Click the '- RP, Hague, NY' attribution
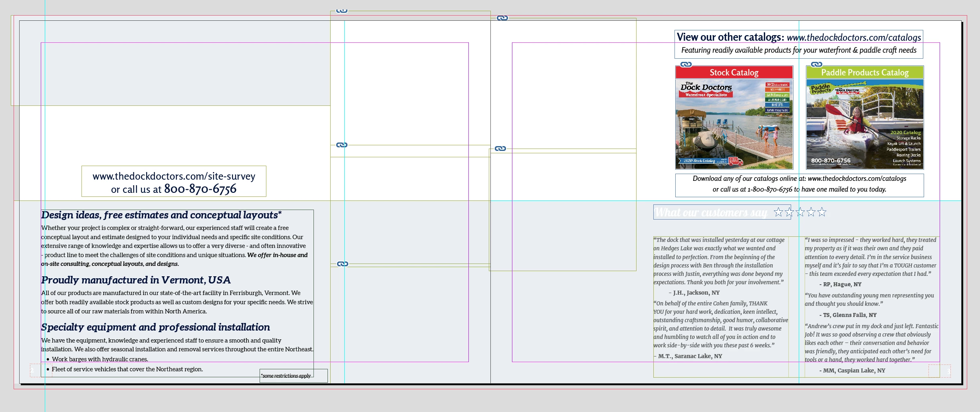Viewport: 980px width, 412px height. coord(840,284)
